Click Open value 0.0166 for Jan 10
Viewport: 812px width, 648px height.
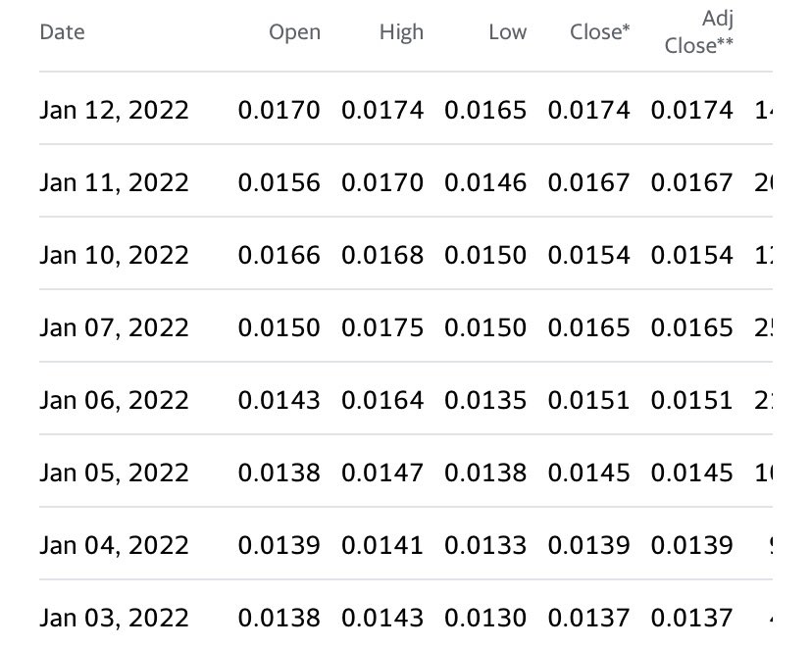coord(279,255)
